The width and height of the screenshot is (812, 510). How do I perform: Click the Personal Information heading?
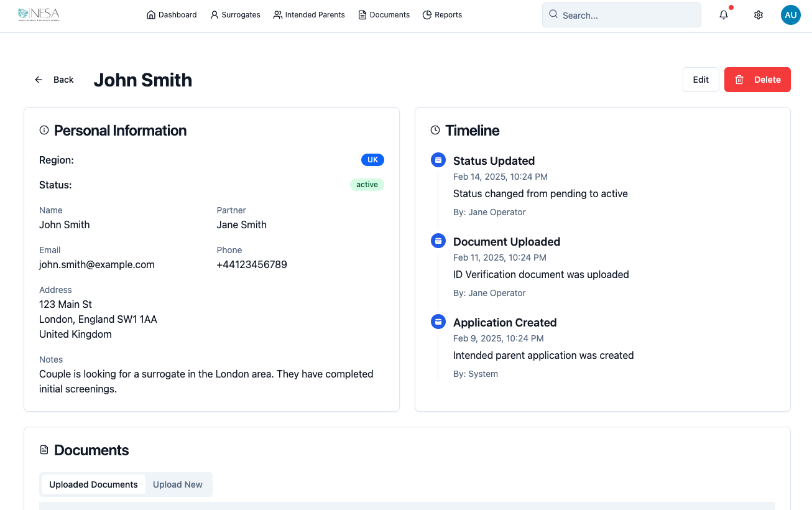(120, 131)
